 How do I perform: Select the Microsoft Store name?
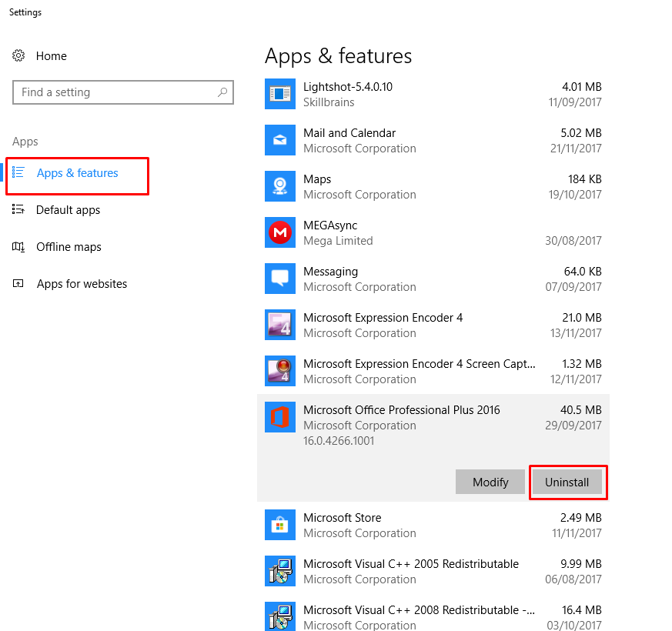click(342, 518)
